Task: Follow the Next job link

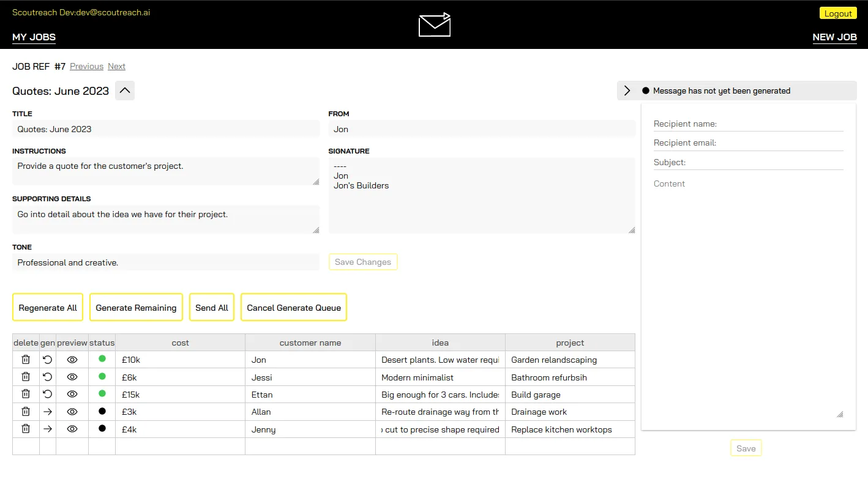Action: (116, 66)
